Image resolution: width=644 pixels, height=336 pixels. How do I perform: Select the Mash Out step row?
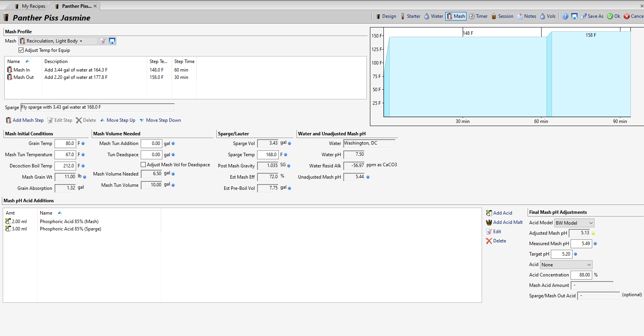185,77
